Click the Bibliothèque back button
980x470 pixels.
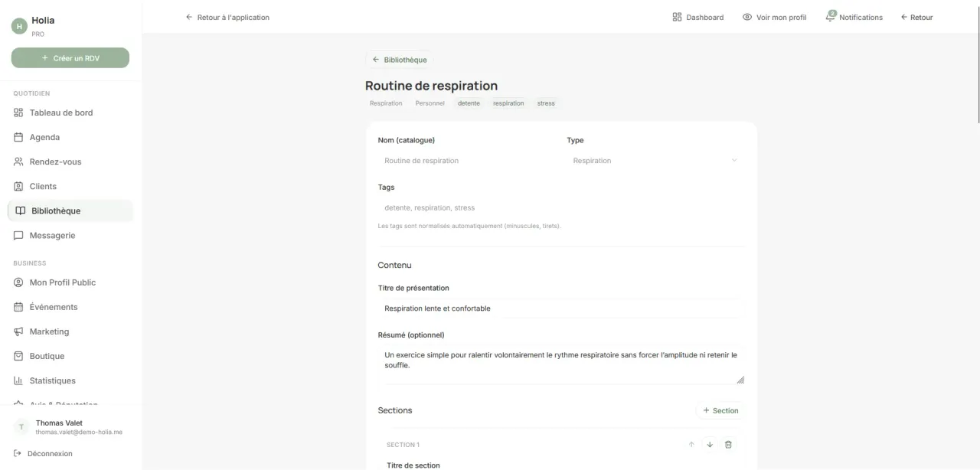coord(399,60)
